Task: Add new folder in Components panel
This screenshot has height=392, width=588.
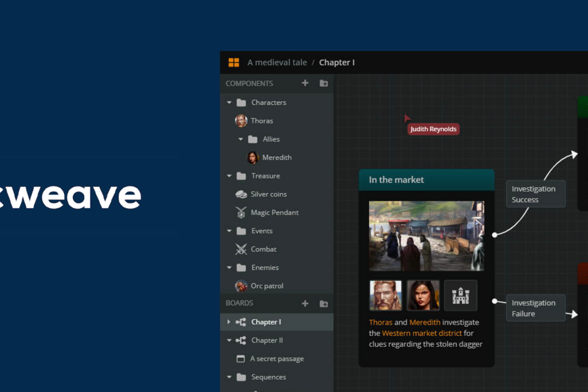Action: [324, 83]
